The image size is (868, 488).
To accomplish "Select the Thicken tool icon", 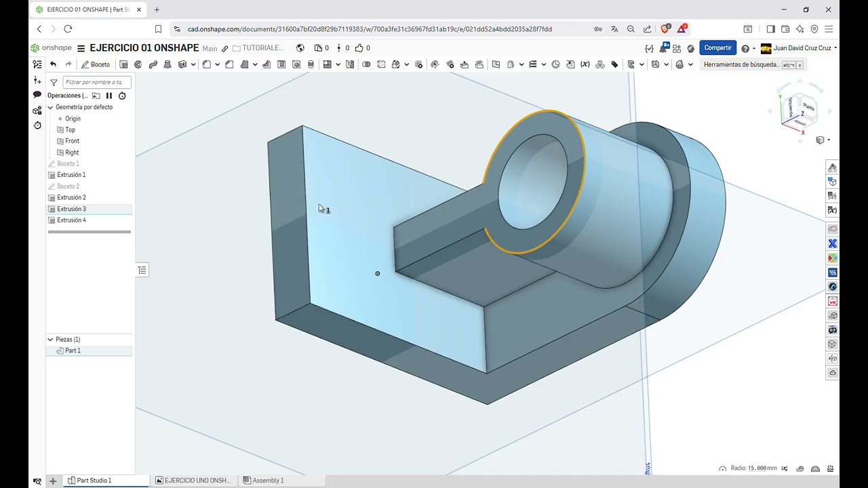I will [182, 64].
